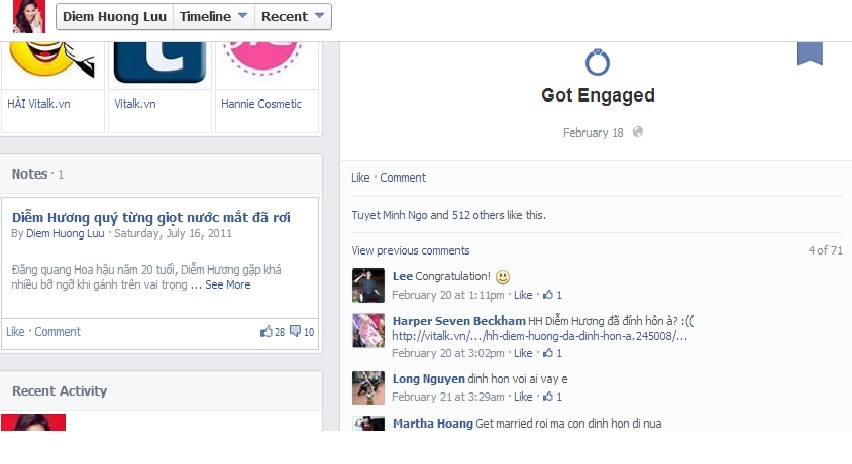Click the comment bubble icon showing 10
Viewport: 852px width, 464px height.
pos(295,331)
